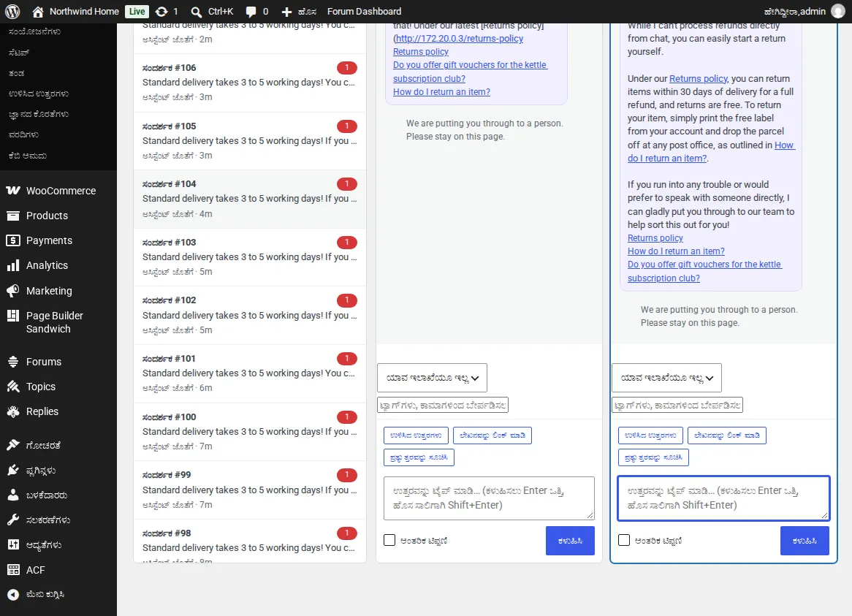Viewport: 852px width, 616px height.
Task: Click the reply text area in the middle chat panel
Action: click(489, 498)
